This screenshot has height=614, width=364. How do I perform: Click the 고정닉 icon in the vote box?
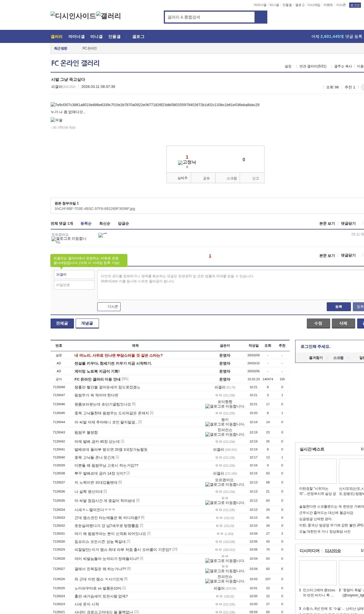click(180, 163)
